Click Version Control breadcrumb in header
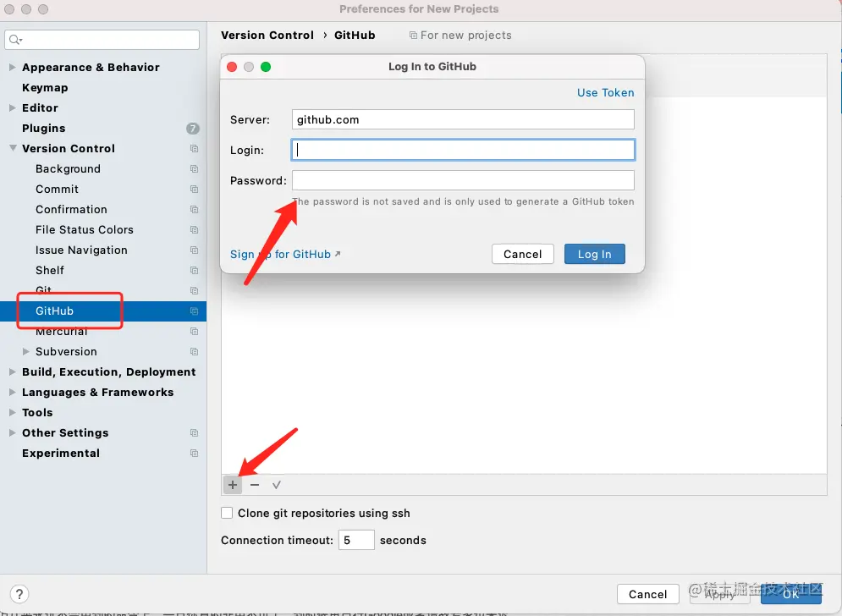This screenshot has width=842, height=616. (267, 36)
